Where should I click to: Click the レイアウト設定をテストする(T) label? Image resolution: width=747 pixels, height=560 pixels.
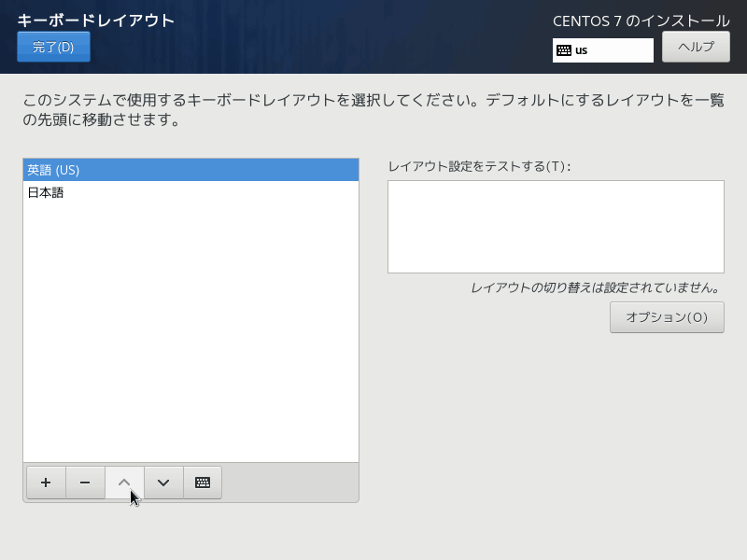pos(479,166)
